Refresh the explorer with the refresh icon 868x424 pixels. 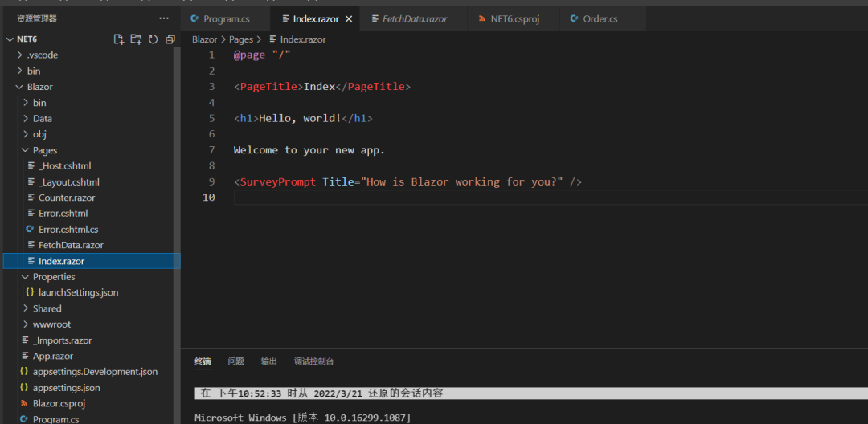[x=154, y=39]
